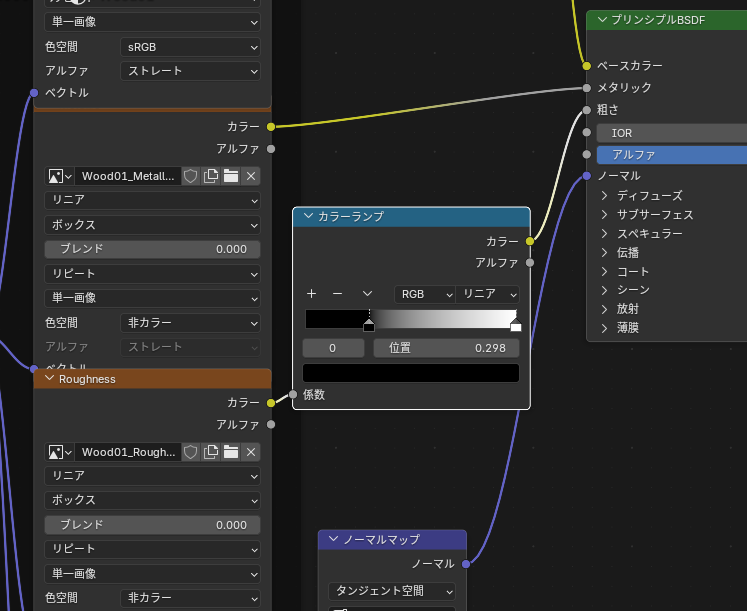Expand the サブサーフェス section

[605, 215]
